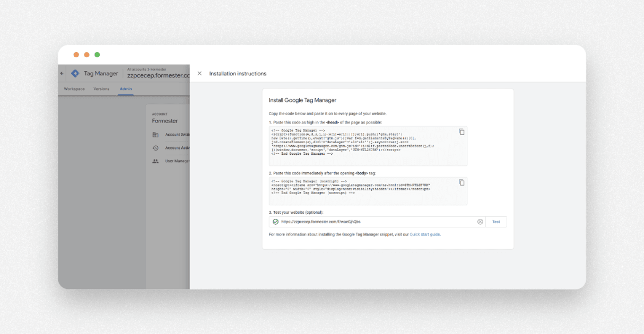Image resolution: width=644 pixels, height=334 pixels.
Task: Click the Install Google Tag Manager heading
Action: (302, 100)
